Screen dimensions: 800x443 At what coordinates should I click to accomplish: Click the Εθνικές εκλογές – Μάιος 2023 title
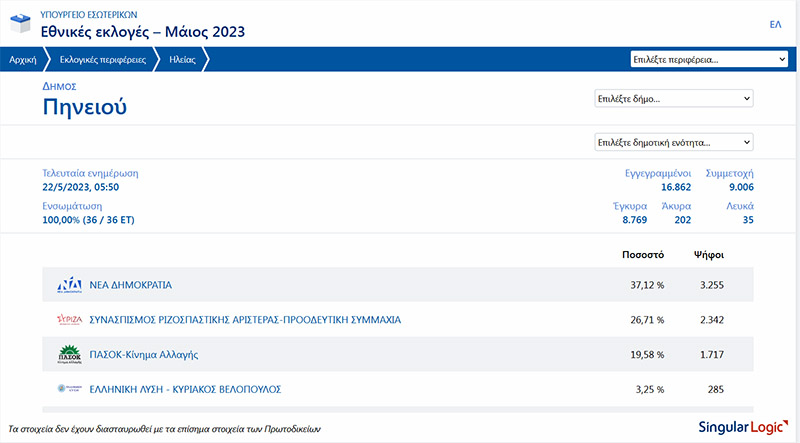(x=143, y=32)
